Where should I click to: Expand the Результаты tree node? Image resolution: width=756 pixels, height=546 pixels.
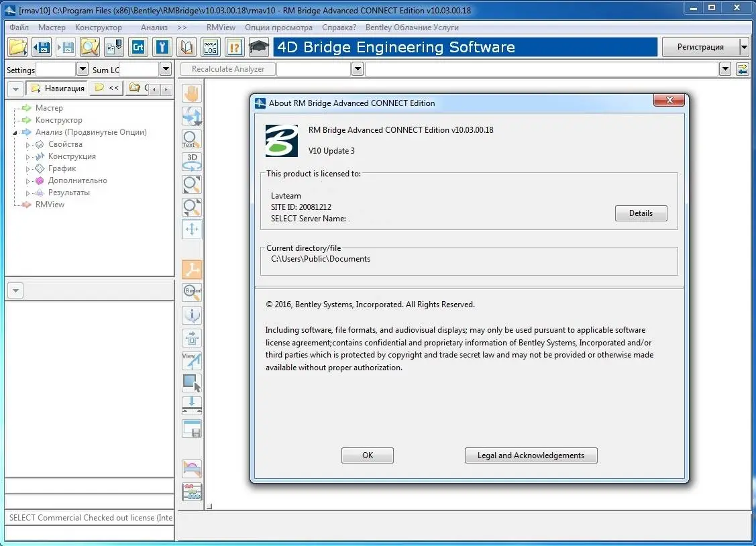(28, 193)
